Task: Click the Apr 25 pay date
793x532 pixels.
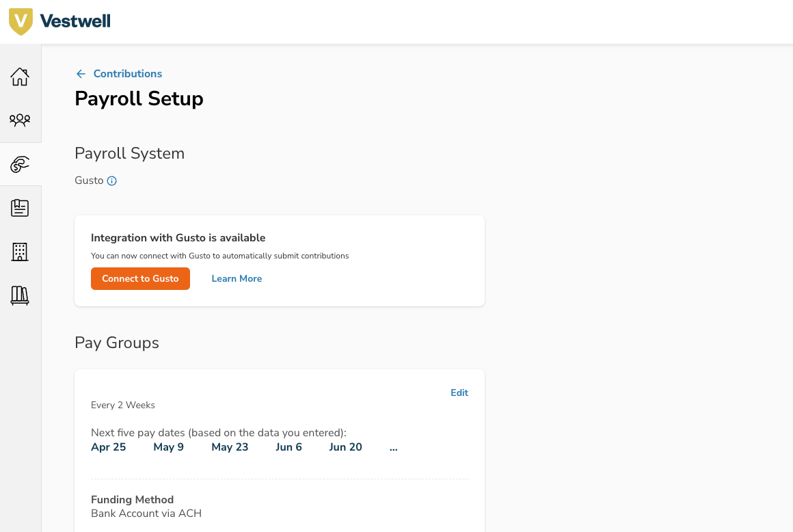Action: pos(108,447)
